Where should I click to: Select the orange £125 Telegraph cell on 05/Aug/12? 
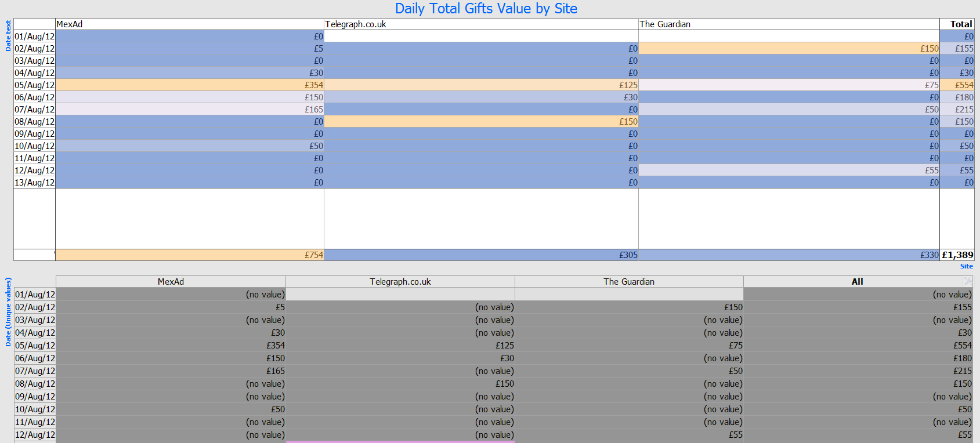[x=481, y=85]
